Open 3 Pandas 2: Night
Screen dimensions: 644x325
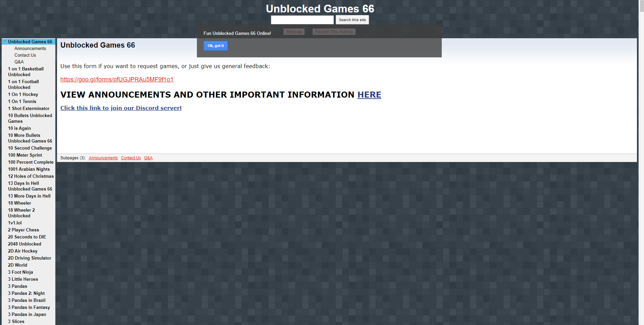[26, 293]
